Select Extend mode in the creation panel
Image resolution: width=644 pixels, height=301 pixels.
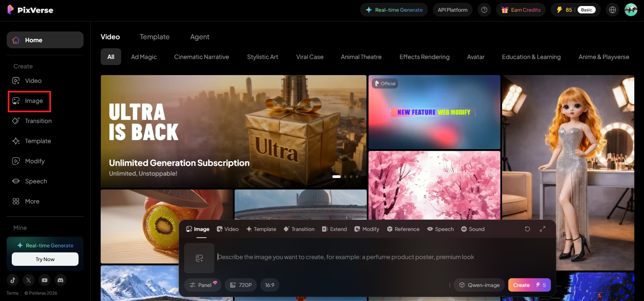(334, 229)
